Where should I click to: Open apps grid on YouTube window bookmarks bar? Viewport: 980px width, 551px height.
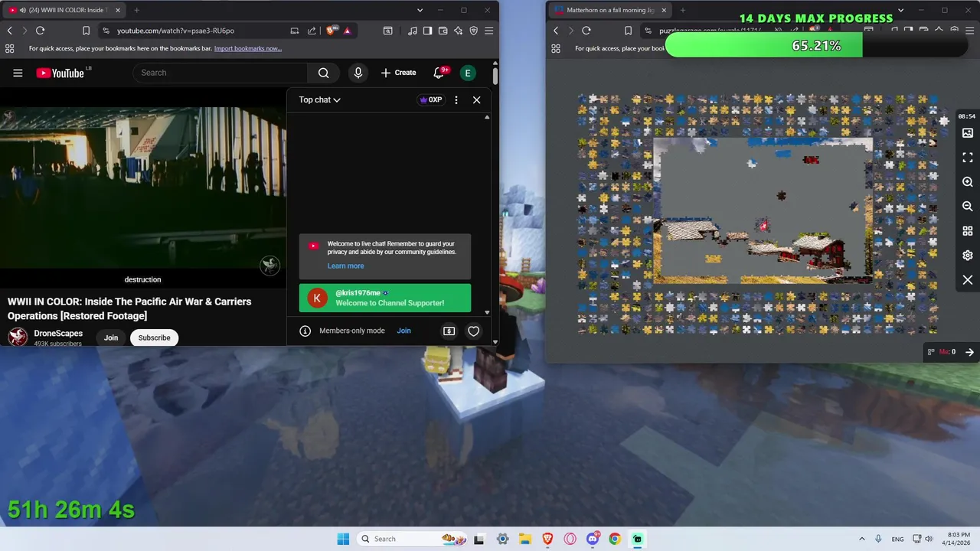click(x=9, y=48)
